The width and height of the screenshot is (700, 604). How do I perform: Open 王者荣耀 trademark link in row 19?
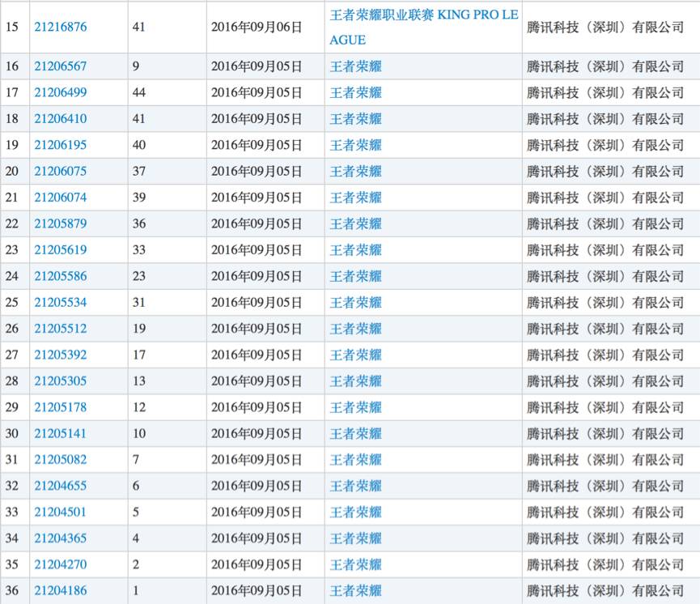click(x=356, y=145)
